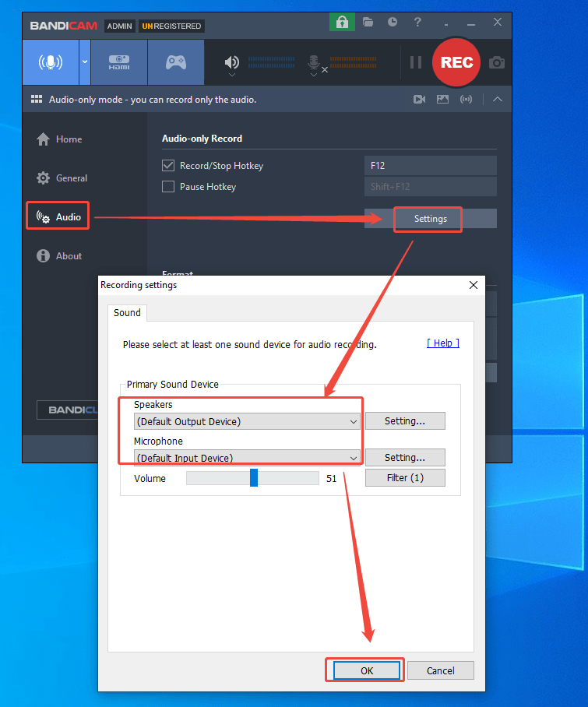Open the Help link in dialog

click(x=443, y=343)
